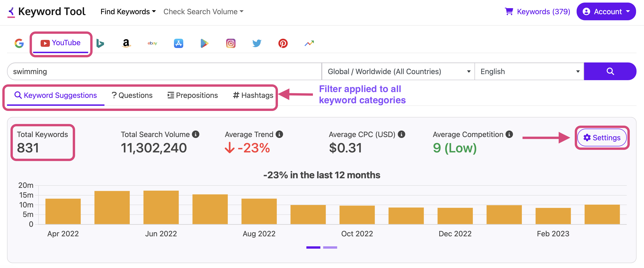Click the swimming search input field
This screenshot has height=268, width=644.
163,72
